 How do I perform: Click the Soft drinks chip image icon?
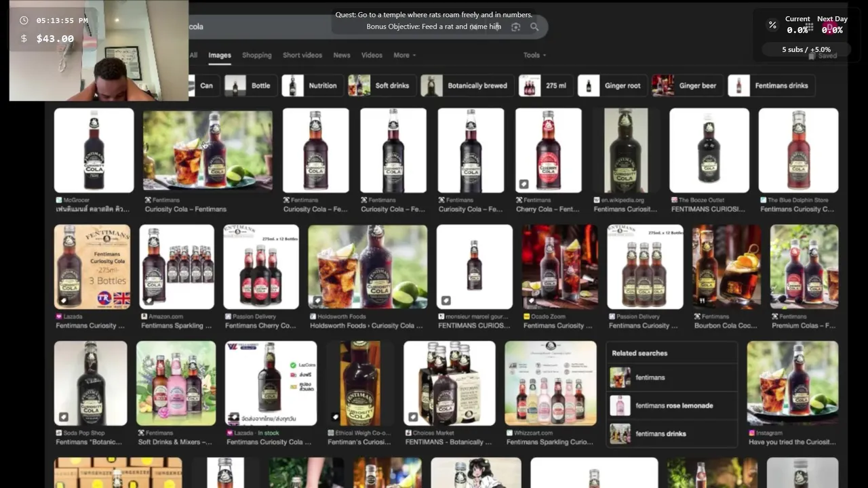359,85
